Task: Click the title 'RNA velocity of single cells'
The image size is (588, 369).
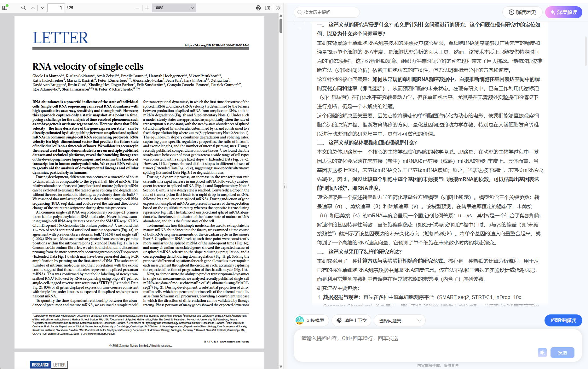Action: click(88, 67)
